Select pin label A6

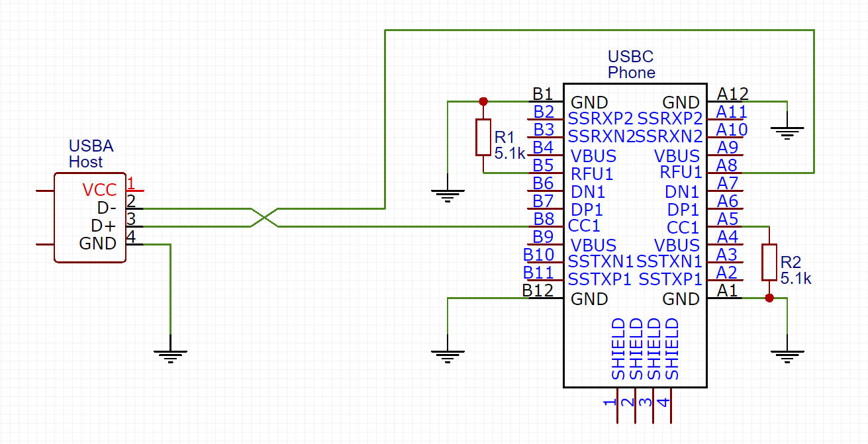pos(728,200)
